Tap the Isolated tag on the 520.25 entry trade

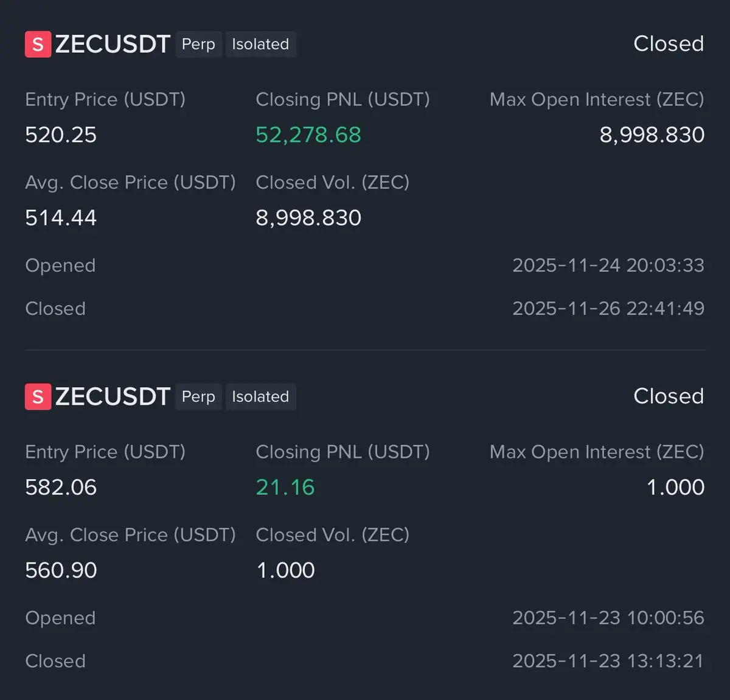tap(260, 44)
